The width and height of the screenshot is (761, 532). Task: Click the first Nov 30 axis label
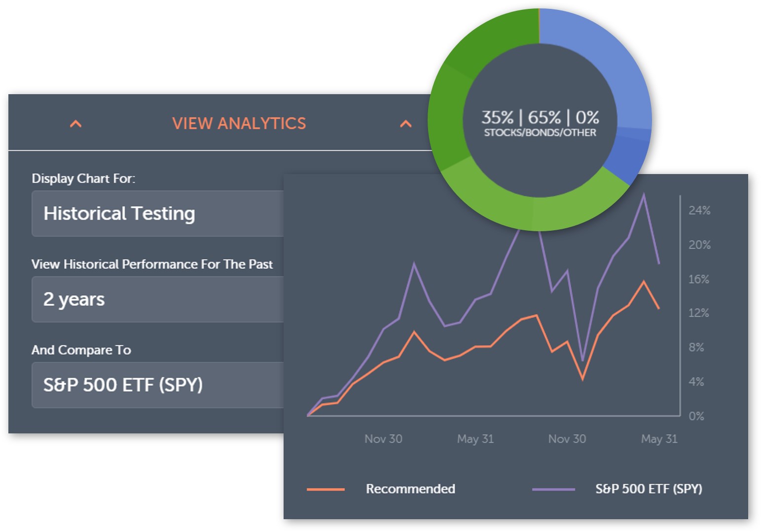(x=383, y=439)
